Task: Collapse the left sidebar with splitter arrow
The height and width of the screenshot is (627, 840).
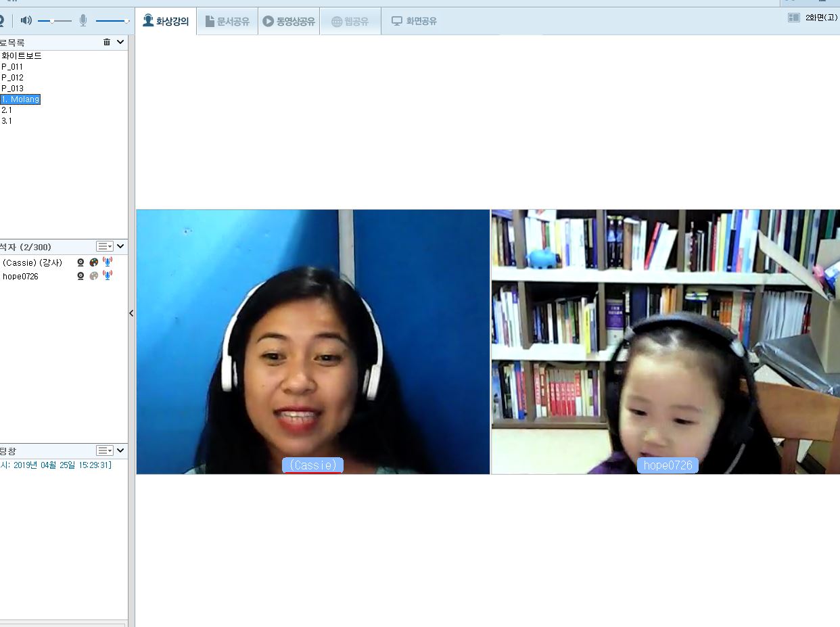Action: click(x=131, y=313)
